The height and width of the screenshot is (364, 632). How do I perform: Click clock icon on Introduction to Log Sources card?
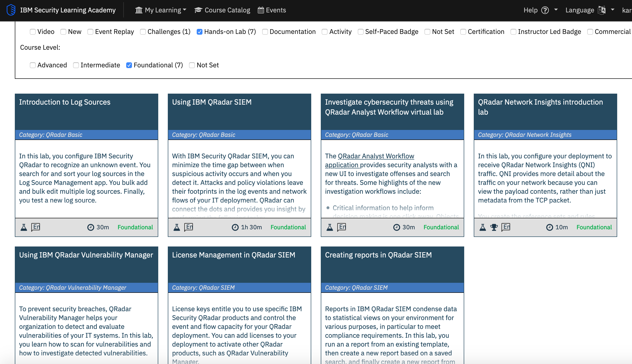click(x=91, y=227)
